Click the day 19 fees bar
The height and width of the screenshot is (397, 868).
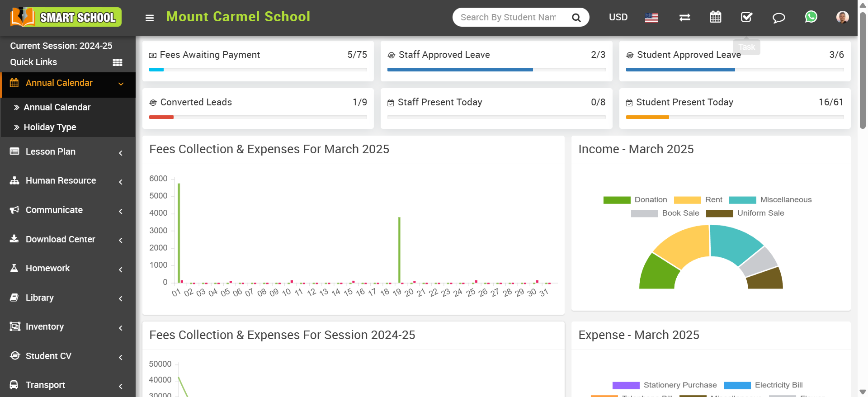click(x=399, y=250)
